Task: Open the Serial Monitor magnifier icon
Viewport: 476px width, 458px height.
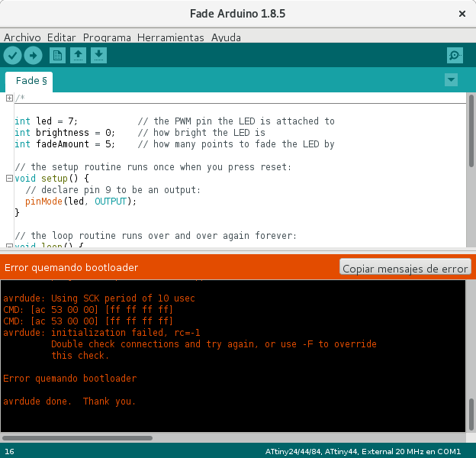Action: point(455,55)
